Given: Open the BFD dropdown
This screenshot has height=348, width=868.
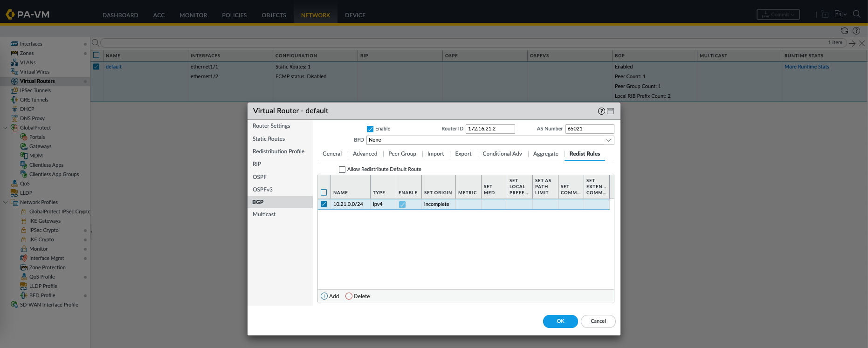Looking at the screenshot, I should click(490, 140).
